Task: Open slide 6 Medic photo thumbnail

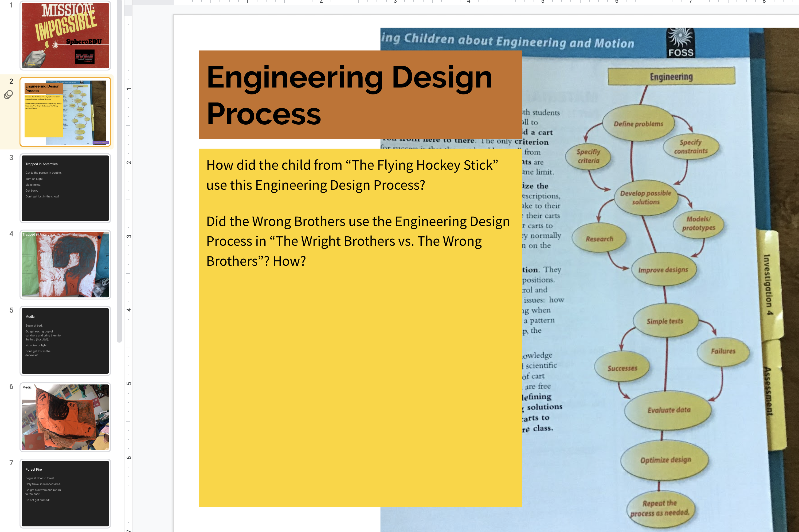Action: tap(65, 417)
